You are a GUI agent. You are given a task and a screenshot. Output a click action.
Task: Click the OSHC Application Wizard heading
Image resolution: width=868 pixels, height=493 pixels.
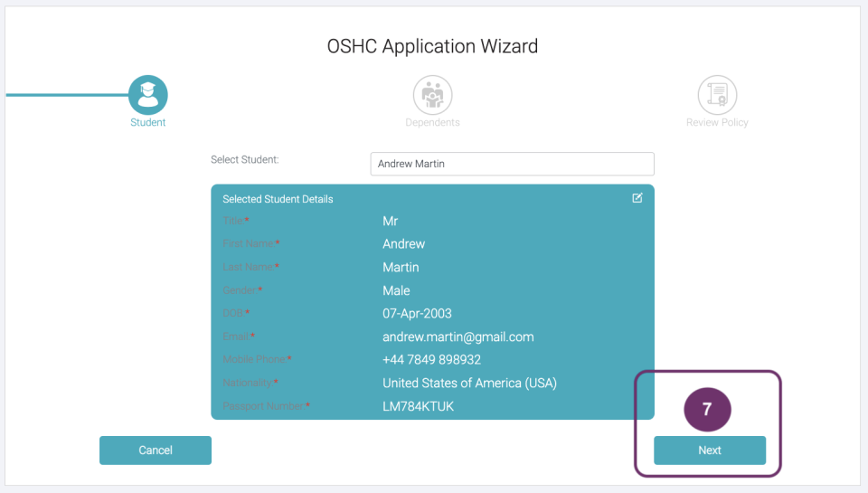click(432, 46)
